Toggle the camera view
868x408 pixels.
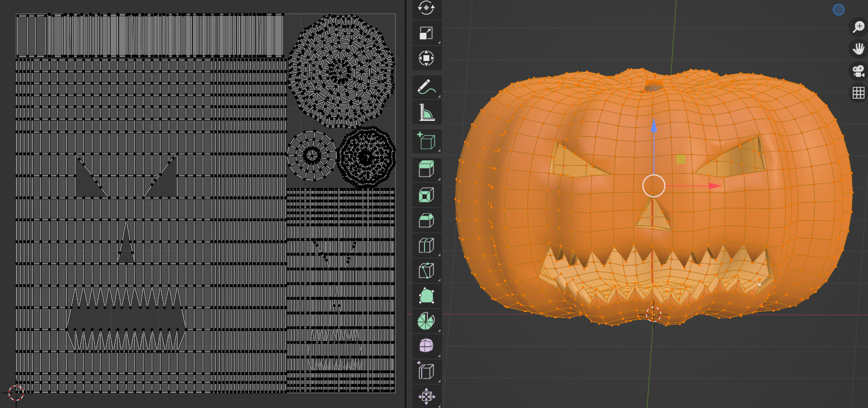coord(859,71)
